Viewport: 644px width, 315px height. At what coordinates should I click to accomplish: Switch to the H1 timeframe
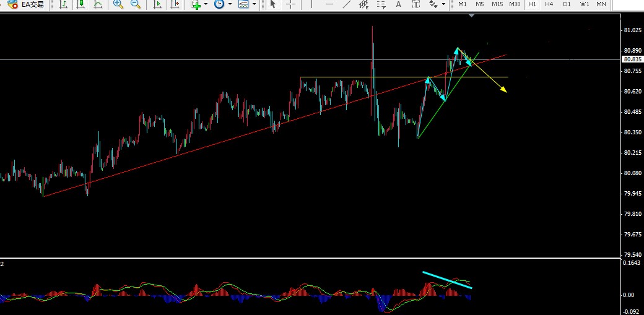coord(533,4)
